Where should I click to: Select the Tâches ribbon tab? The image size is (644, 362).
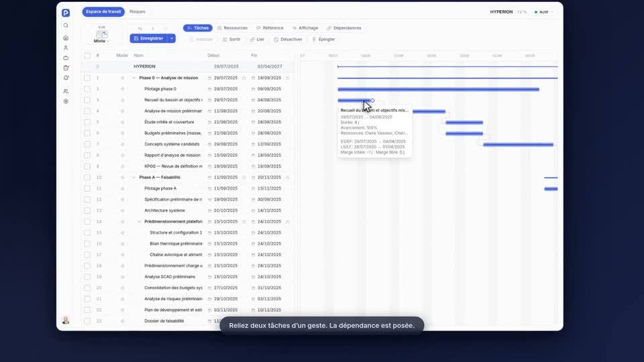[197, 28]
